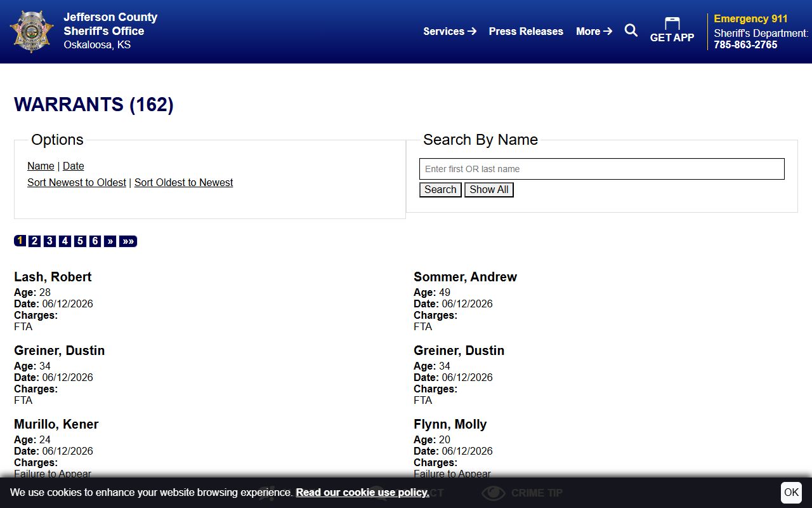
Task: Sort warrants by Name
Action: tap(41, 166)
